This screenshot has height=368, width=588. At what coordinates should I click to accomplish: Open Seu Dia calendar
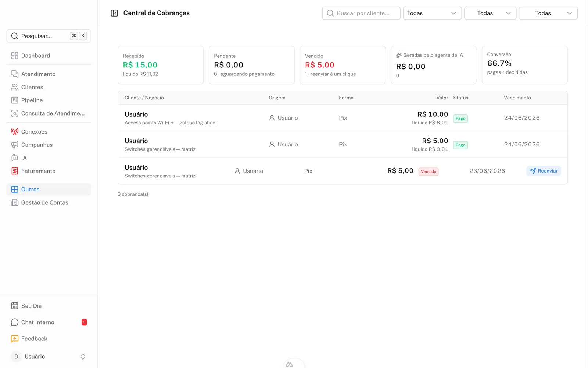49,306
